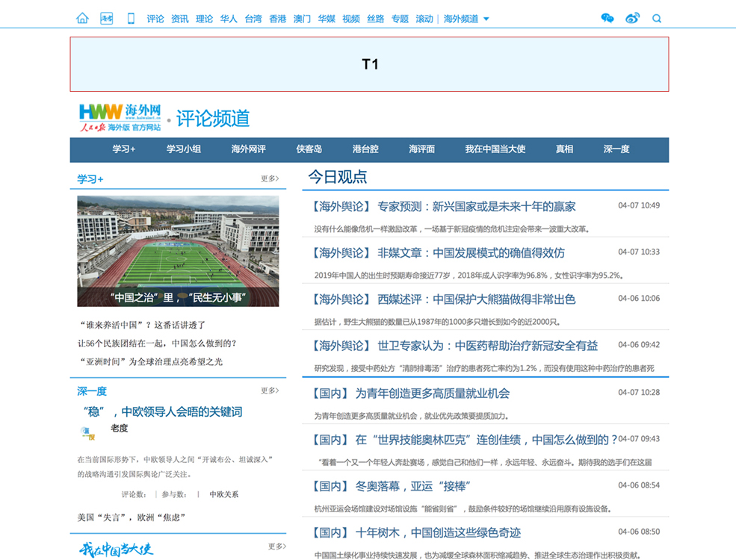Open 让56个民族团结在一起 article
This screenshot has width=736, height=560.
pos(157,343)
